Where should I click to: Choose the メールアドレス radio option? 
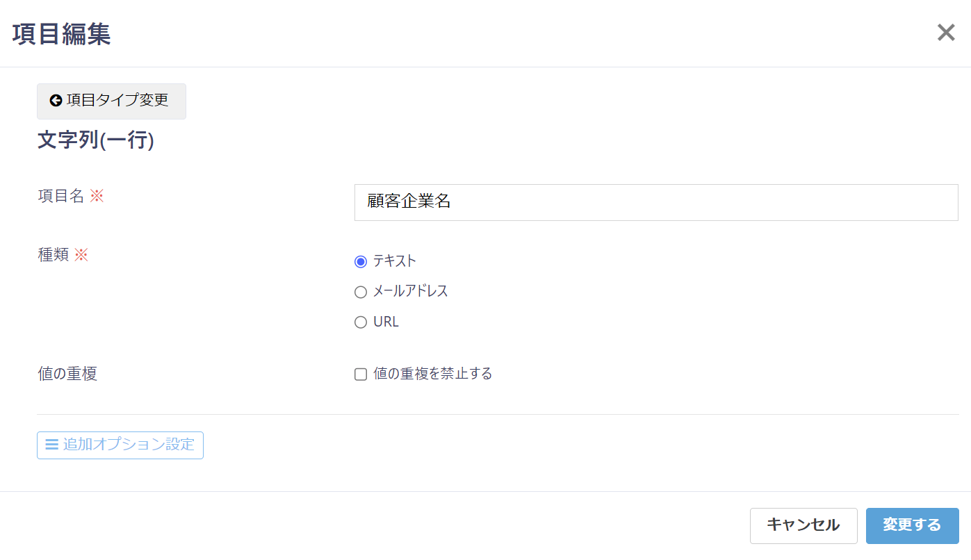point(361,292)
